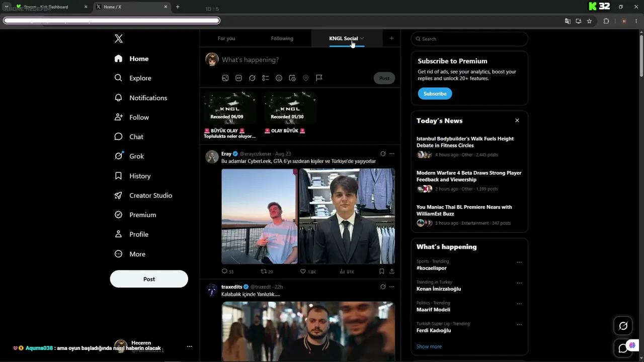
Task: Click the Subscribe button for Premium
Action: point(435,94)
